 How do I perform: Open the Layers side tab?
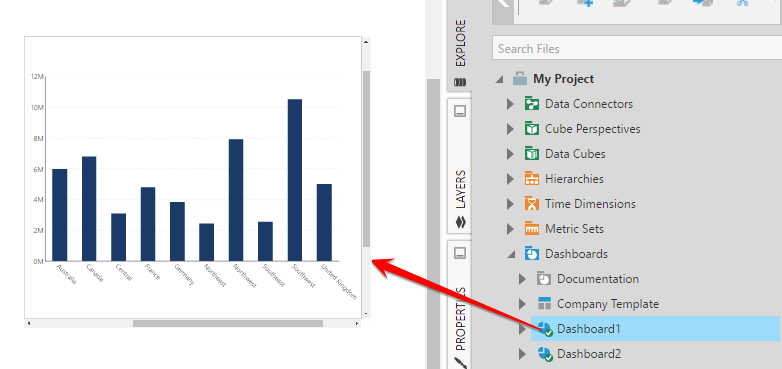point(460,198)
